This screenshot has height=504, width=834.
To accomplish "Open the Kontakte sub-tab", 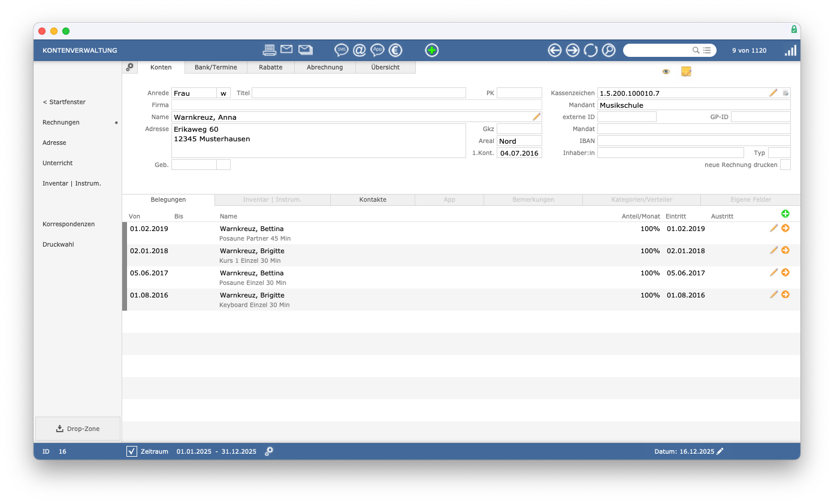I will 372,200.
